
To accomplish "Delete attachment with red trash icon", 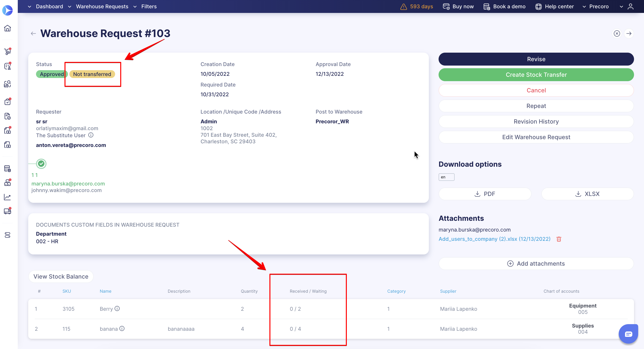I will point(559,239).
